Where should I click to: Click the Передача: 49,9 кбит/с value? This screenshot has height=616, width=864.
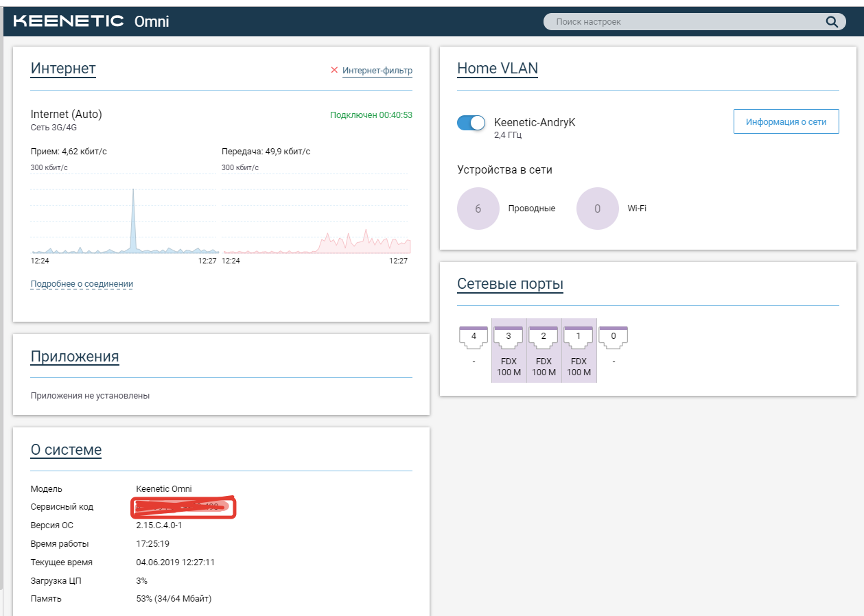[x=266, y=152]
